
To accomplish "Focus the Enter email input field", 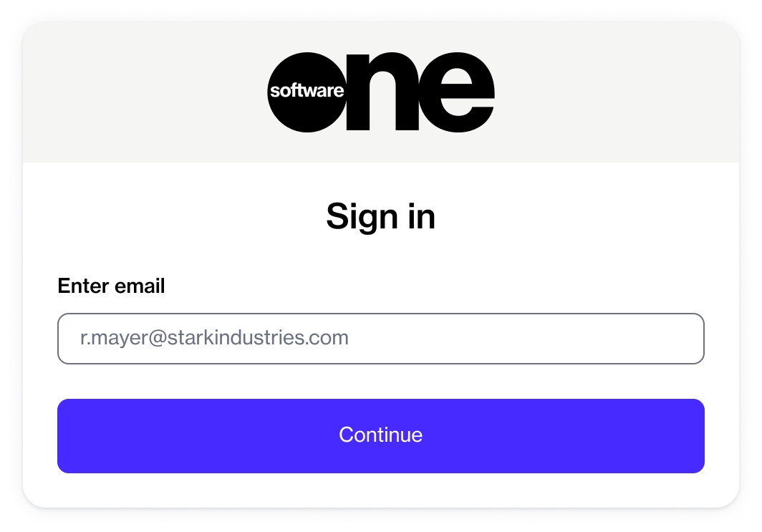I will 381,339.
